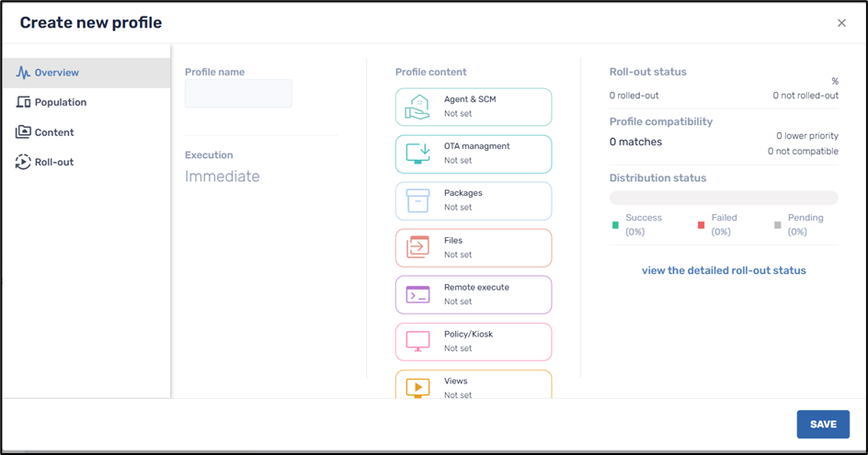Click the Views play icon
This screenshot has width=868, height=455.
(417, 387)
